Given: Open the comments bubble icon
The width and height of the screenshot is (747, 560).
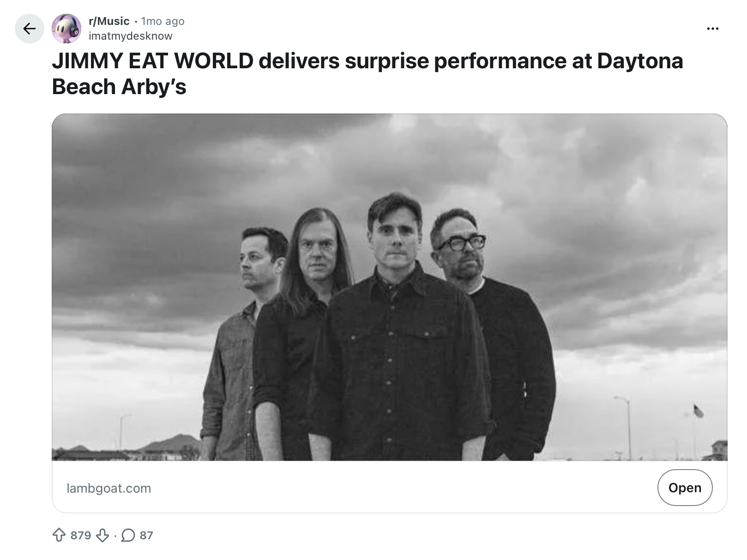Looking at the screenshot, I should point(128,535).
